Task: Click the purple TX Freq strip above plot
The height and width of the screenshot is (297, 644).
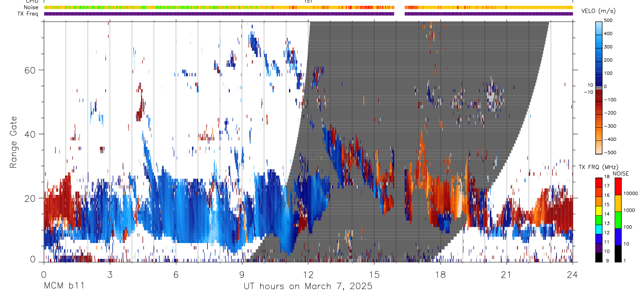Action: (x=308, y=14)
